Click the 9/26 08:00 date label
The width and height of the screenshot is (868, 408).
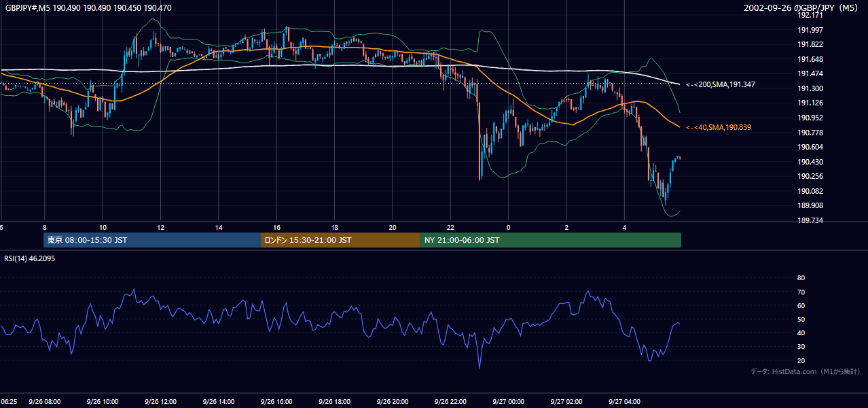click(x=45, y=402)
